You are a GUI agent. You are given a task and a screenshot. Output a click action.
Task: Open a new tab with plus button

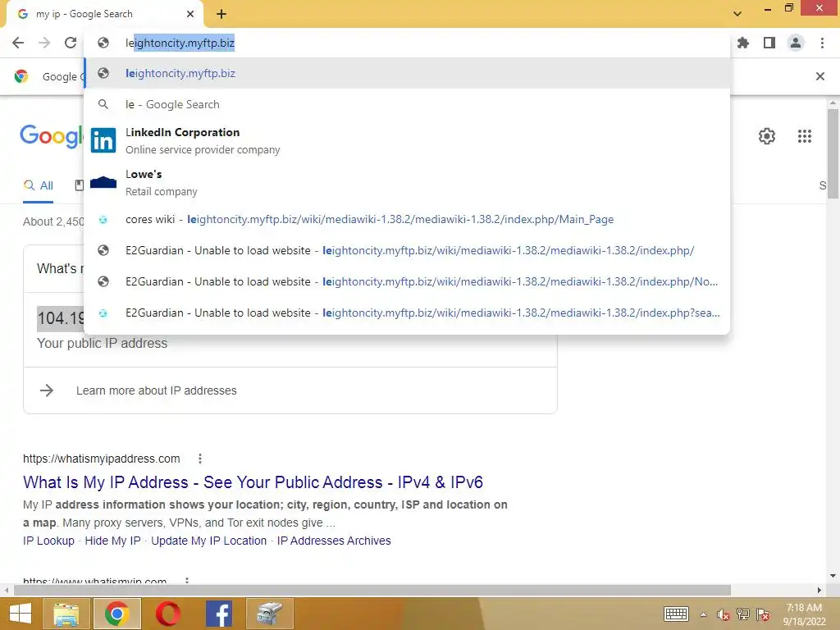click(x=221, y=14)
